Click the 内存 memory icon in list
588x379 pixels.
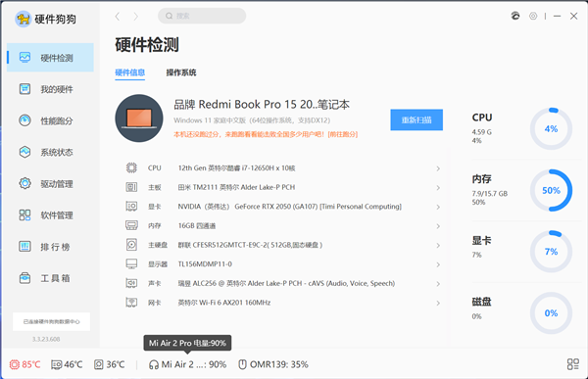tap(131, 225)
